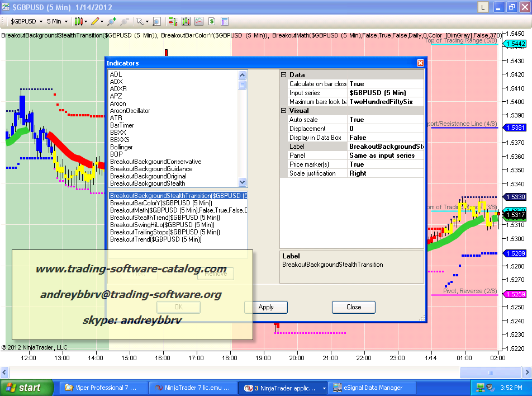Click the Auto scale property value

[x=386, y=120]
